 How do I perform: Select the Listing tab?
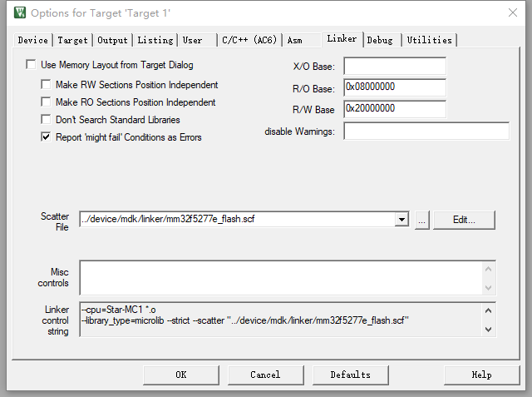(x=155, y=40)
